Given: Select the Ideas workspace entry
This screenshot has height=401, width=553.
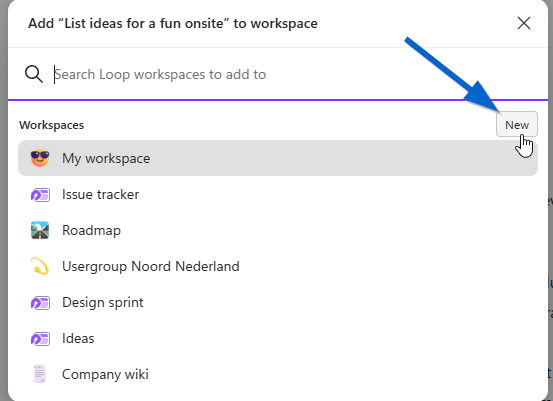Looking at the screenshot, I should (x=278, y=338).
